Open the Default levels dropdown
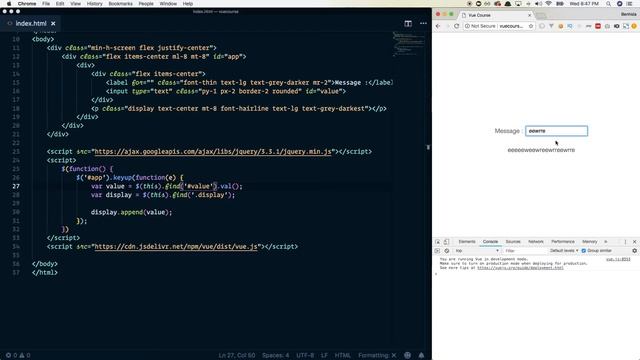Viewport: 640px width, 360px height. pos(564,251)
